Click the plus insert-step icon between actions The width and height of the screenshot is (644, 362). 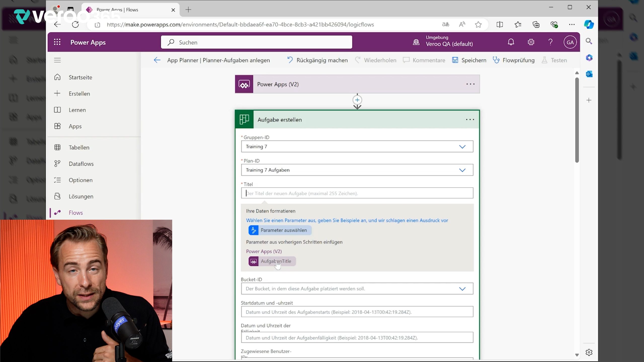[357, 100]
